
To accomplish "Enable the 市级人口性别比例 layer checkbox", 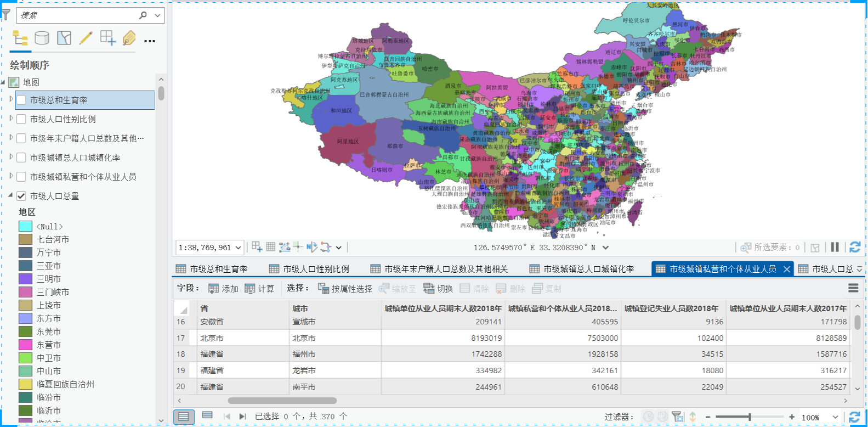I will [21, 119].
